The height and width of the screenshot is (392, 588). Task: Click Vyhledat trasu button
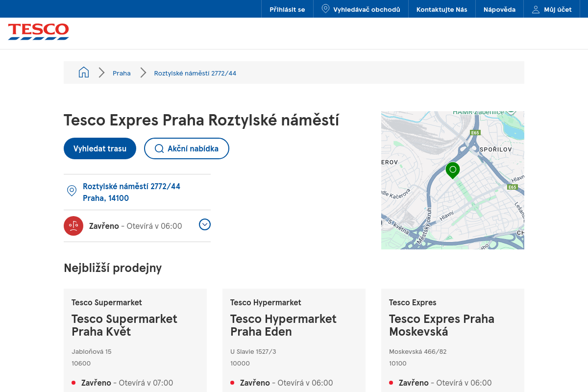pyautogui.click(x=100, y=148)
